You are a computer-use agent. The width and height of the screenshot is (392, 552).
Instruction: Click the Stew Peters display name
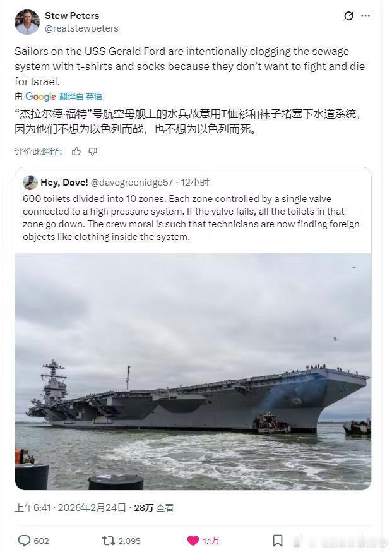click(72, 16)
